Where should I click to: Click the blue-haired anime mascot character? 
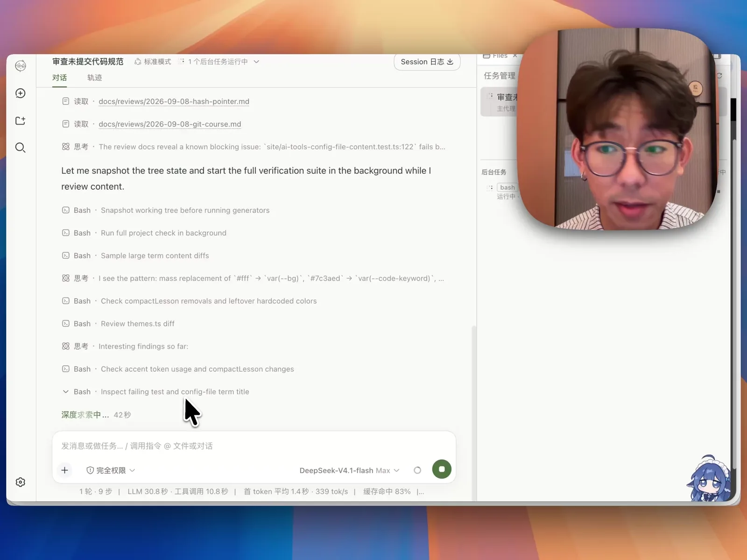pyautogui.click(x=709, y=478)
